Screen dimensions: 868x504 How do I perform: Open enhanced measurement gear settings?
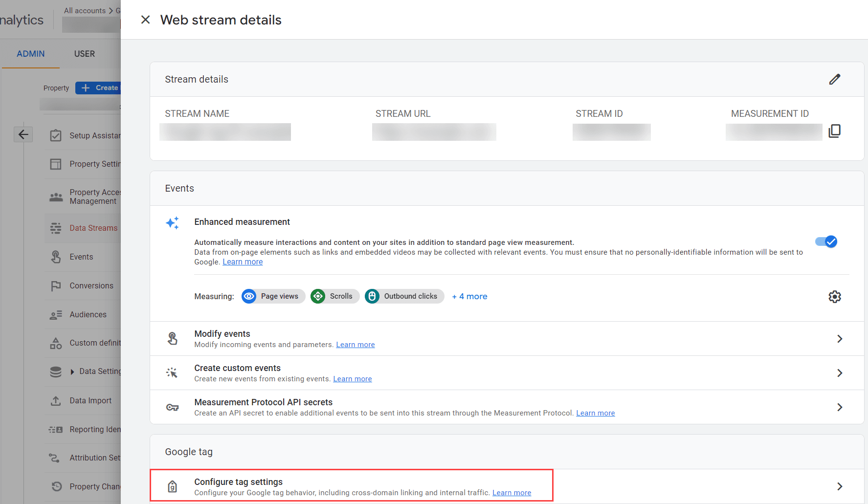point(835,297)
